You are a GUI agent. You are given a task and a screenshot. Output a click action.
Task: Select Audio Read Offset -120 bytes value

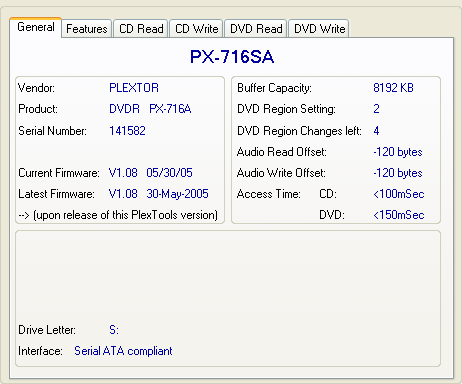tap(398, 152)
